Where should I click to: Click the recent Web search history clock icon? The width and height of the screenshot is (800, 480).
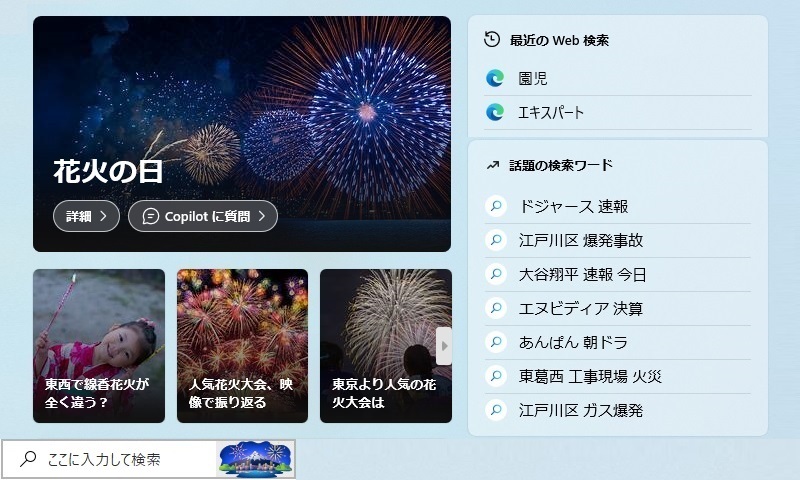(x=492, y=39)
